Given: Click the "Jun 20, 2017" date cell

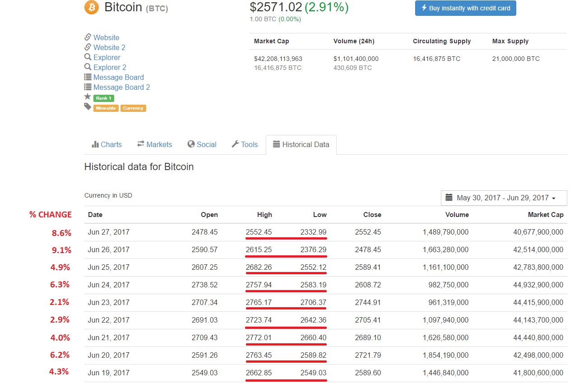Looking at the screenshot, I should point(109,355).
